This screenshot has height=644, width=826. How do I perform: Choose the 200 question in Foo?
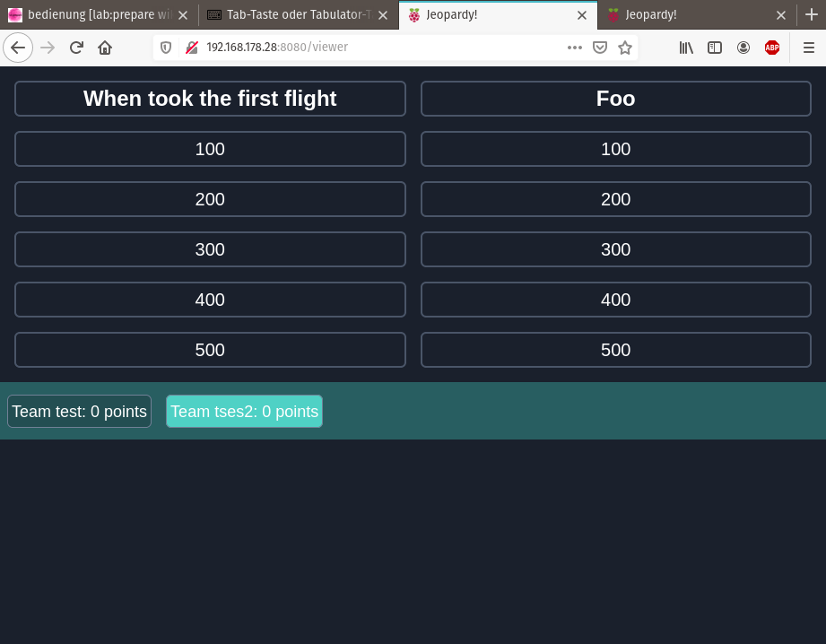(616, 199)
